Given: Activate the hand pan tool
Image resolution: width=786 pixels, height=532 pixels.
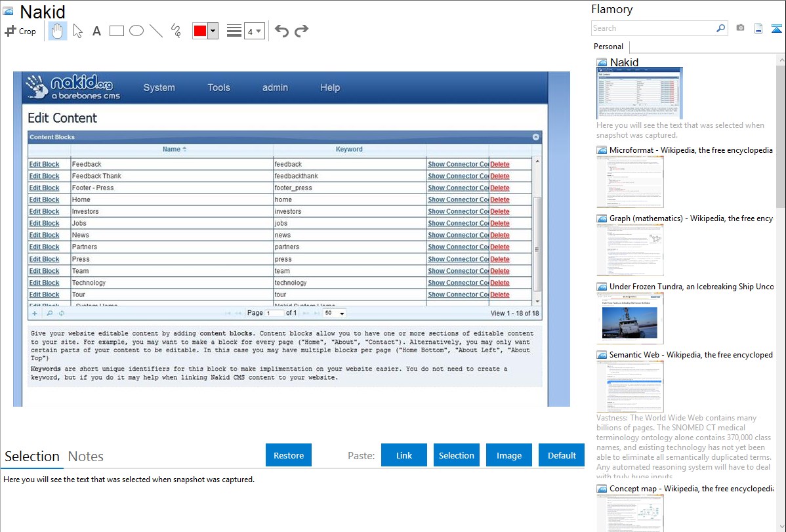Looking at the screenshot, I should click(58, 31).
